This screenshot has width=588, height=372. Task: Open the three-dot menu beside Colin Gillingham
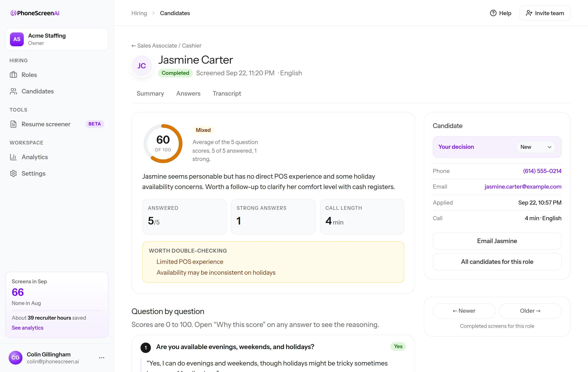(102, 358)
